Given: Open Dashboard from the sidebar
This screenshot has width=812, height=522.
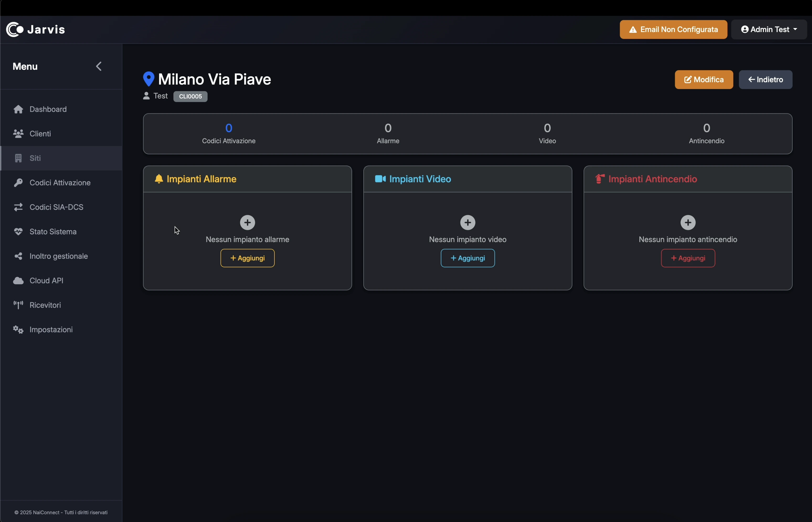Looking at the screenshot, I should pos(48,109).
